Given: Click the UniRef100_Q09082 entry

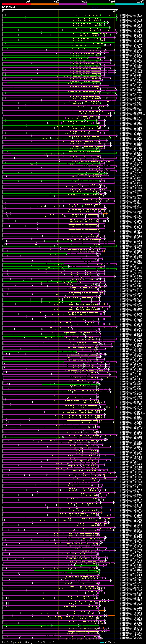Looking at the screenshot, I should pyautogui.click(x=131, y=75).
